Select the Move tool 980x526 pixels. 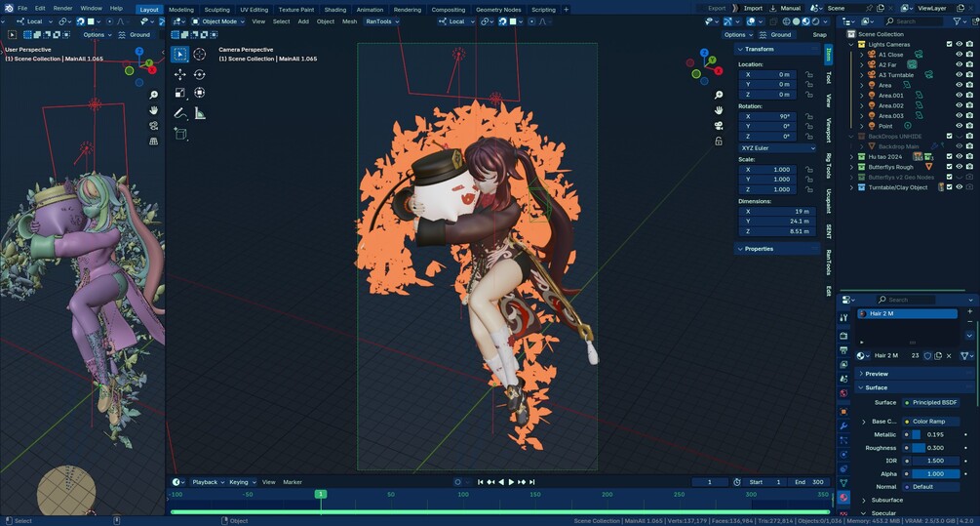tap(180, 74)
